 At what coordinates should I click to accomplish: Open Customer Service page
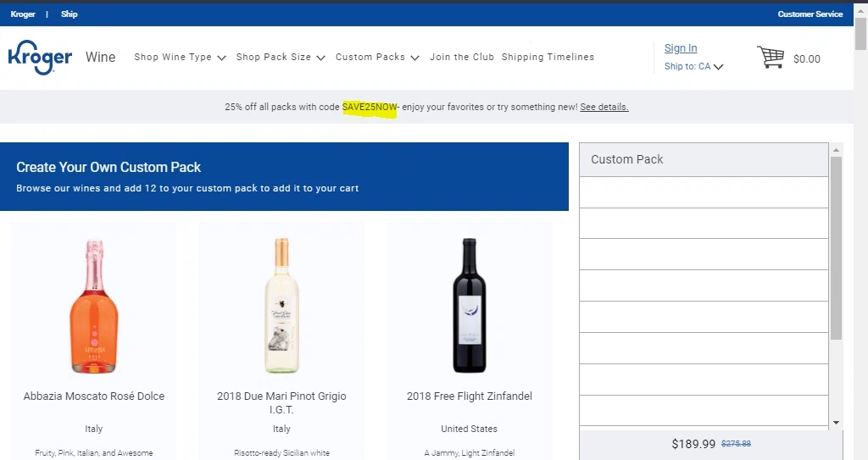[810, 14]
